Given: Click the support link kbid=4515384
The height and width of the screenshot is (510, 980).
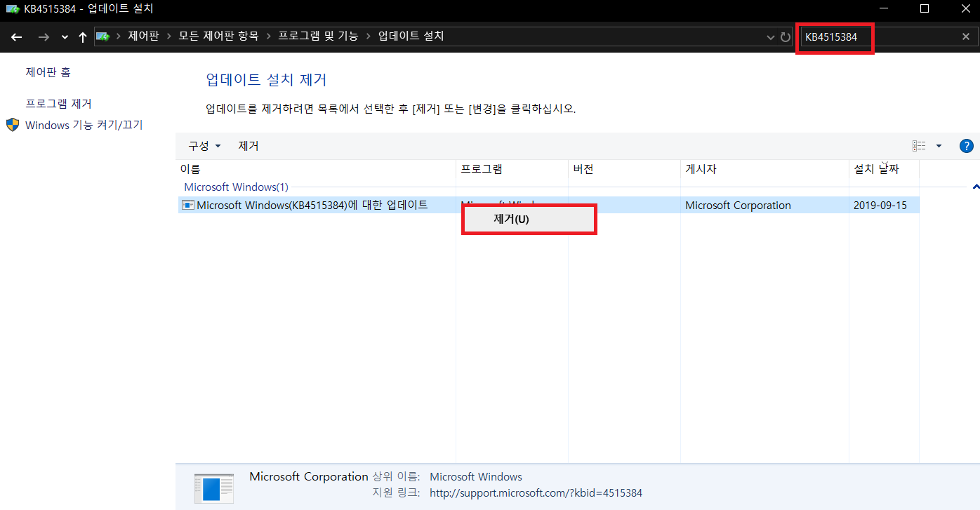Looking at the screenshot, I should click(536, 493).
